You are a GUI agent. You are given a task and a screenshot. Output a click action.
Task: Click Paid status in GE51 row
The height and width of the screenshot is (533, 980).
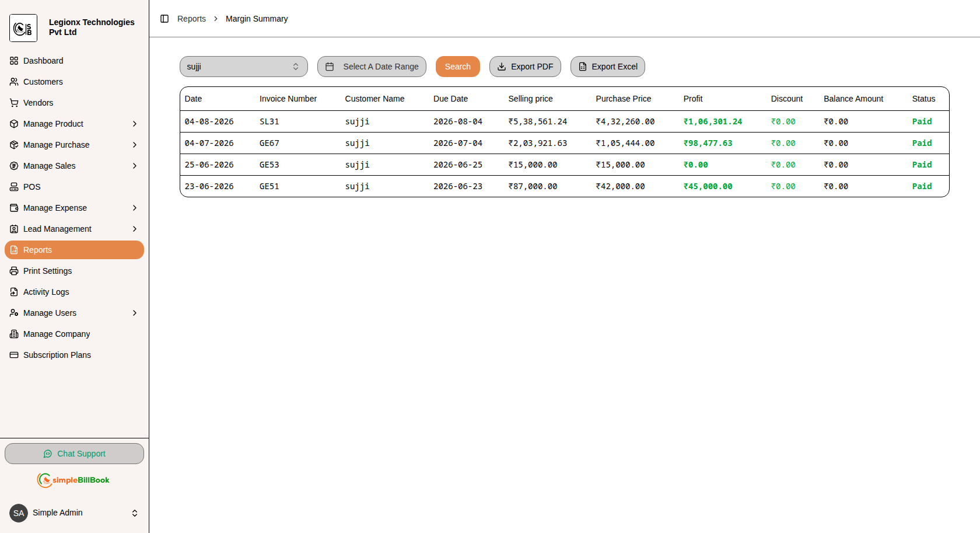[x=922, y=186]
